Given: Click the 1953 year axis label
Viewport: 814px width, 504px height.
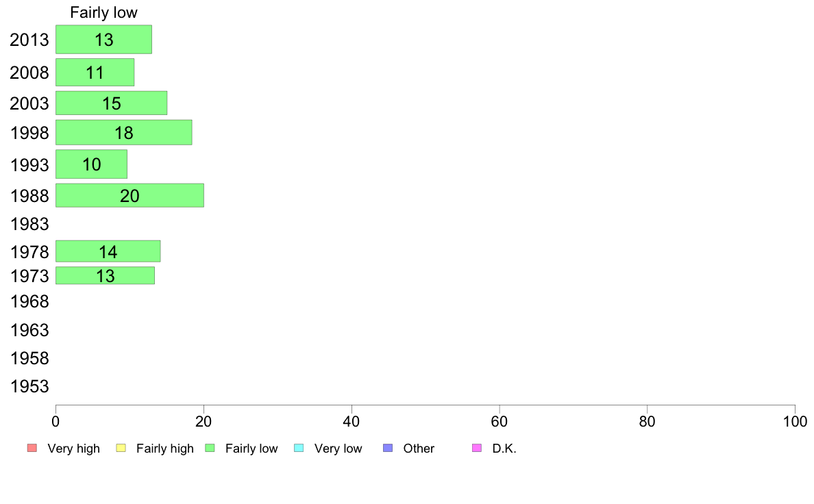Looking at the screenshot, I should 29,386.
